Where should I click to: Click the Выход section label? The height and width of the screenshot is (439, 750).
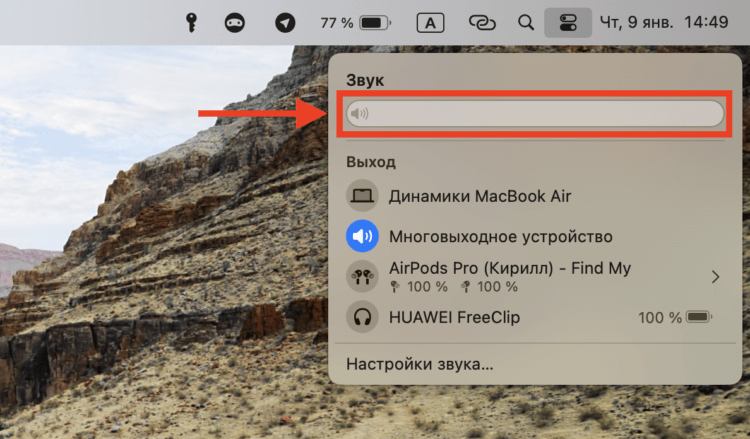[371, 162]
